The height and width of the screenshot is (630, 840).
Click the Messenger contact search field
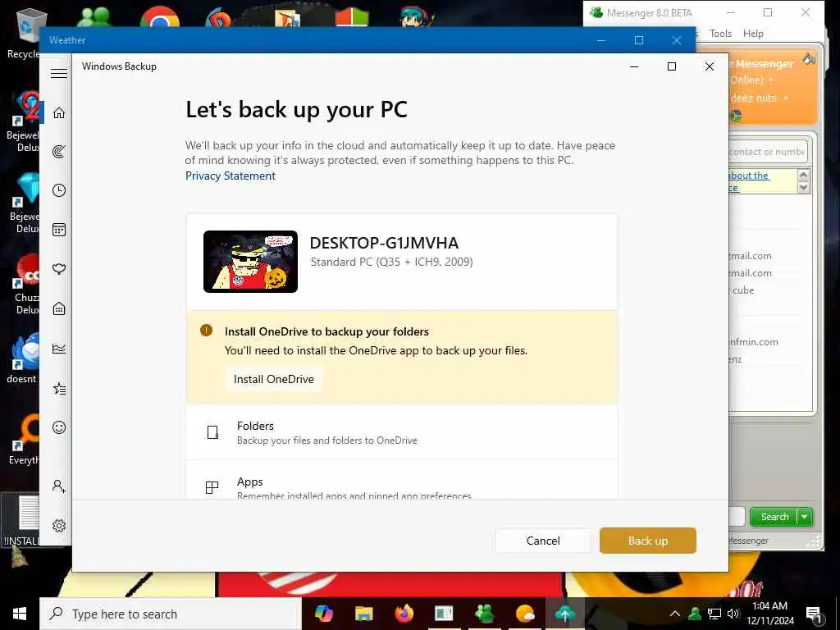pyautogui.click(x=767, y=152)
